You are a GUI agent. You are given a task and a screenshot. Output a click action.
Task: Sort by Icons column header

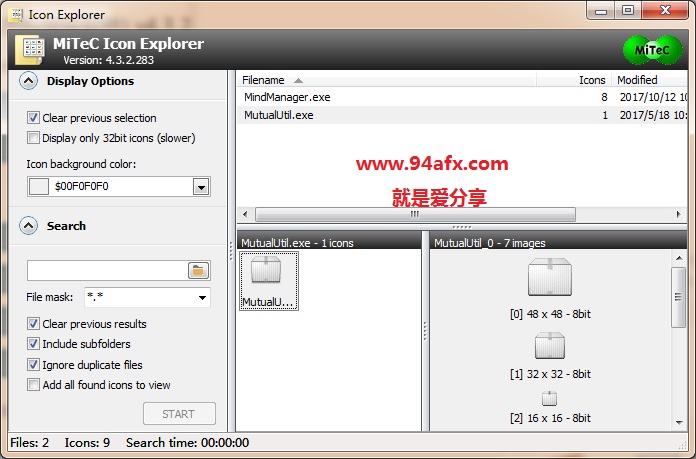point(574,80)
